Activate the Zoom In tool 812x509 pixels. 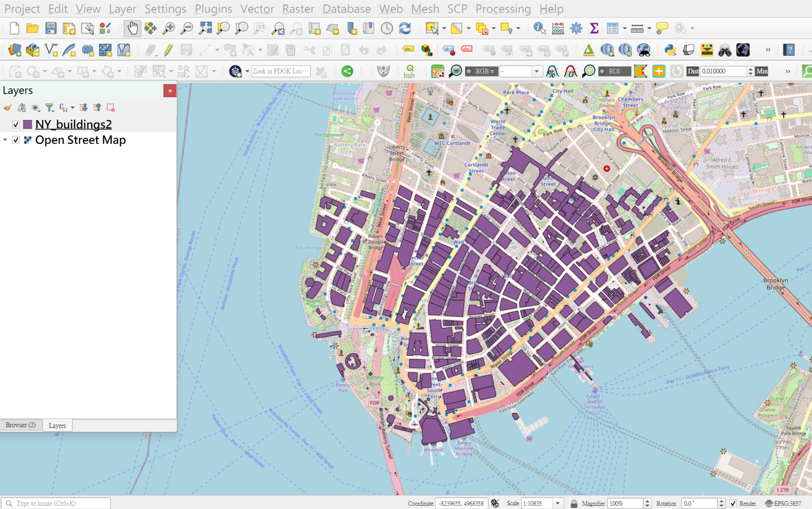coord(169,28)
